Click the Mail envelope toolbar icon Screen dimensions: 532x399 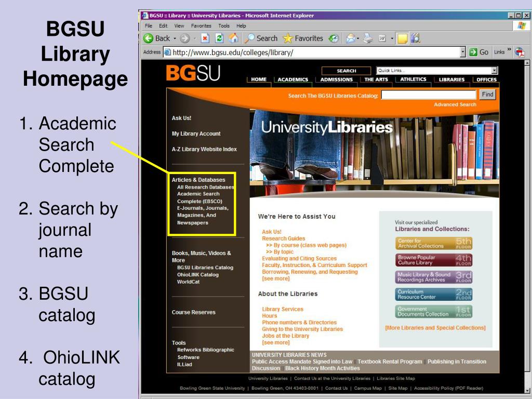pyautogui.click(x=351, y=38)
